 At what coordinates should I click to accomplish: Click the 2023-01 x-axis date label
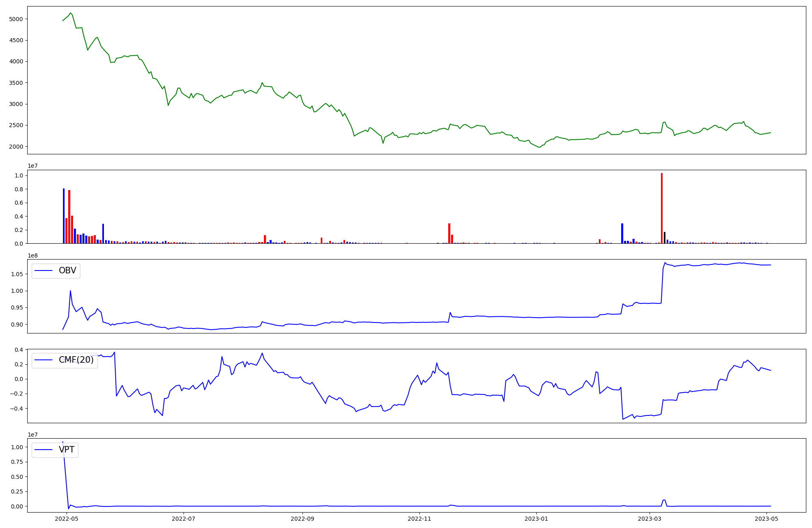click(536, 519)
